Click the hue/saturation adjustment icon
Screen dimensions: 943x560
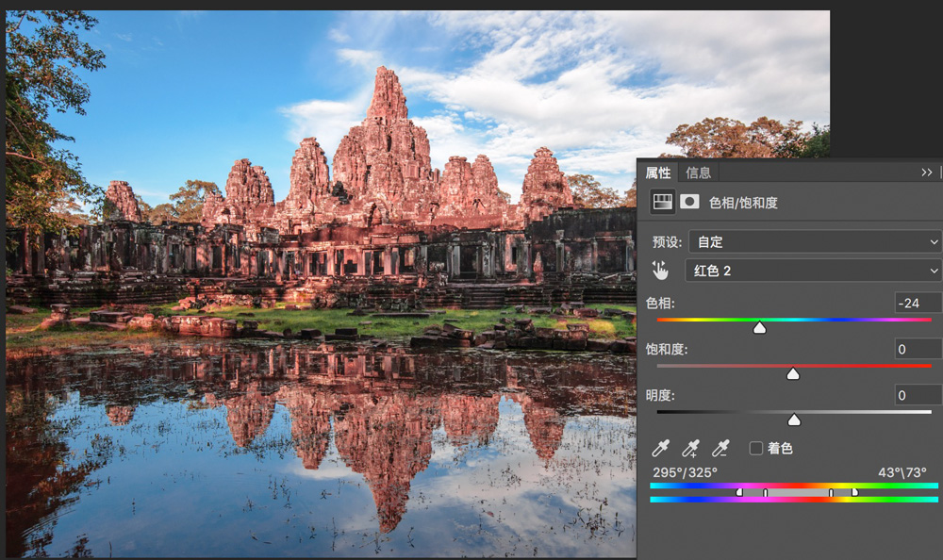click(662, 202)
